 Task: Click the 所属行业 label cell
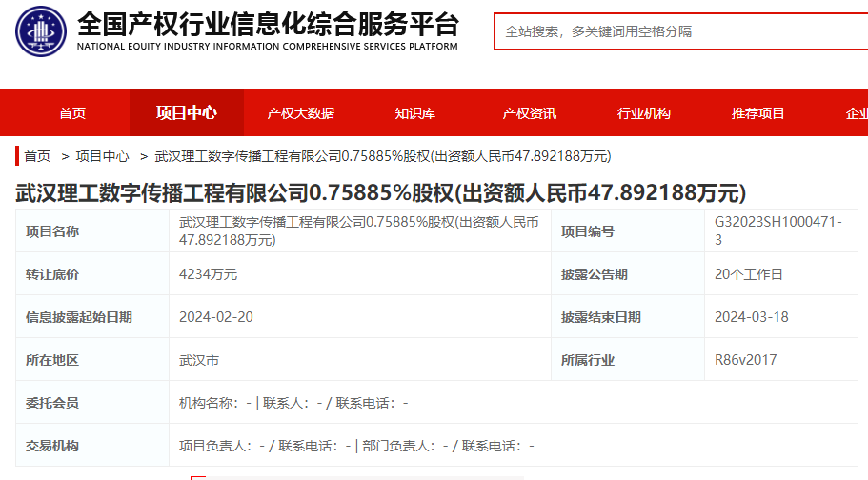point(628,360)
